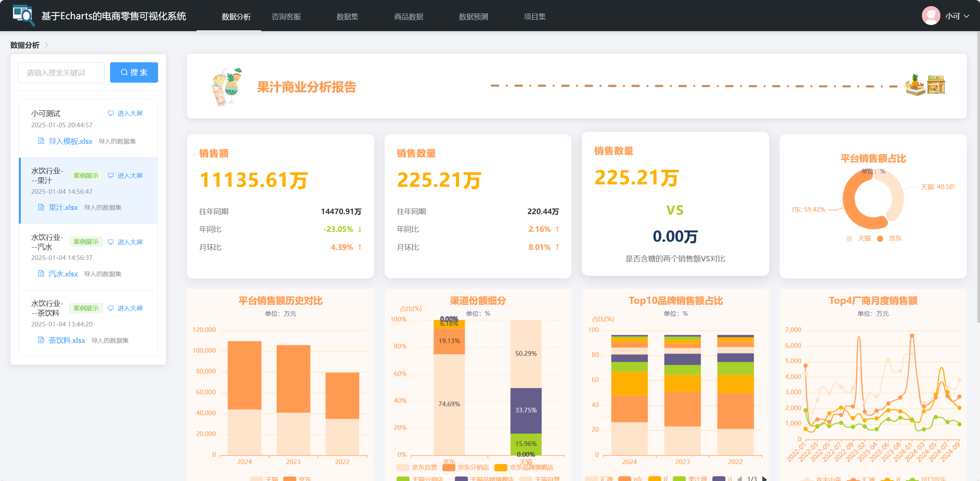
Task: Click the 0.00万 VS comparison value
Action: coord(675,236)
